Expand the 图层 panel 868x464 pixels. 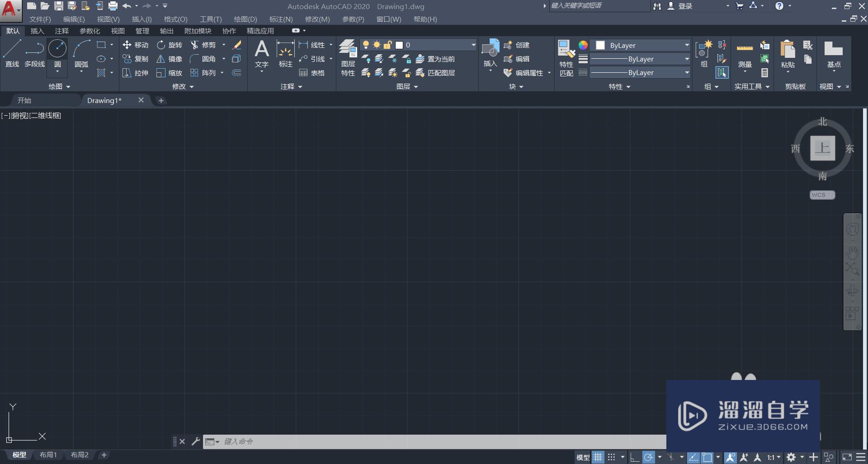(x=407, y=86)
